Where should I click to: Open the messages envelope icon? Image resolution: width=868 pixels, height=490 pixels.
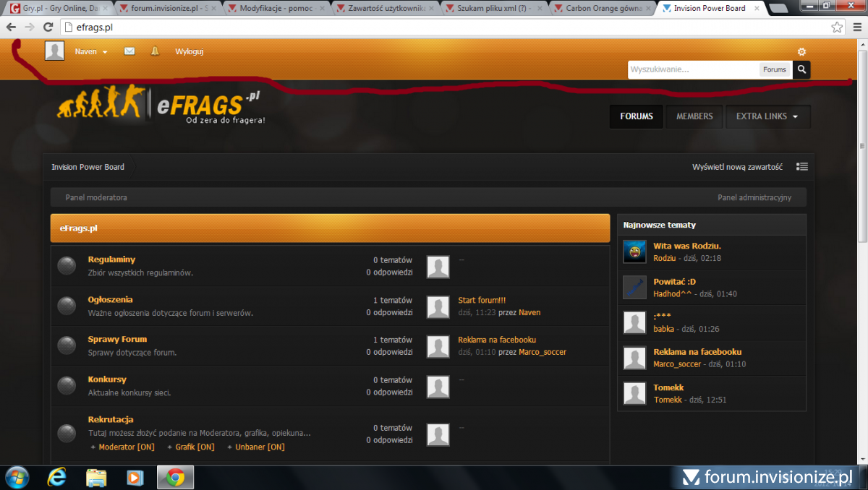click(129, 51)
